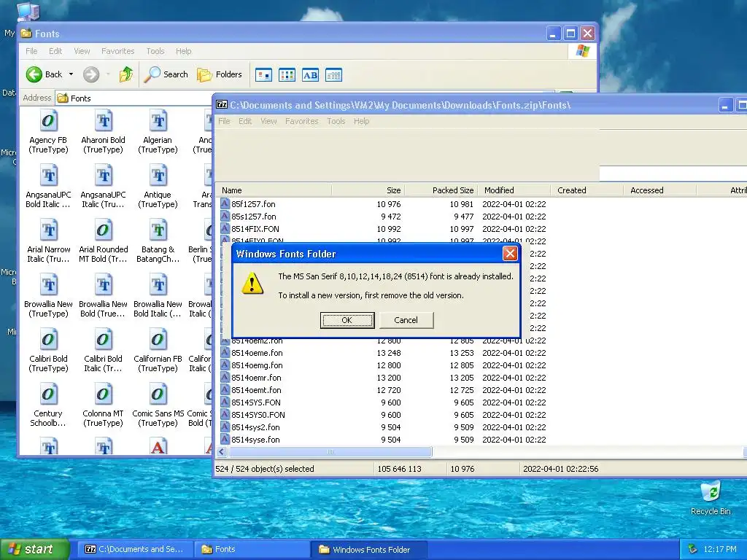The height and width of the screenshot is (560, 747).
Task: Open the Back history dropdown arrow
Action: (71, 74)
